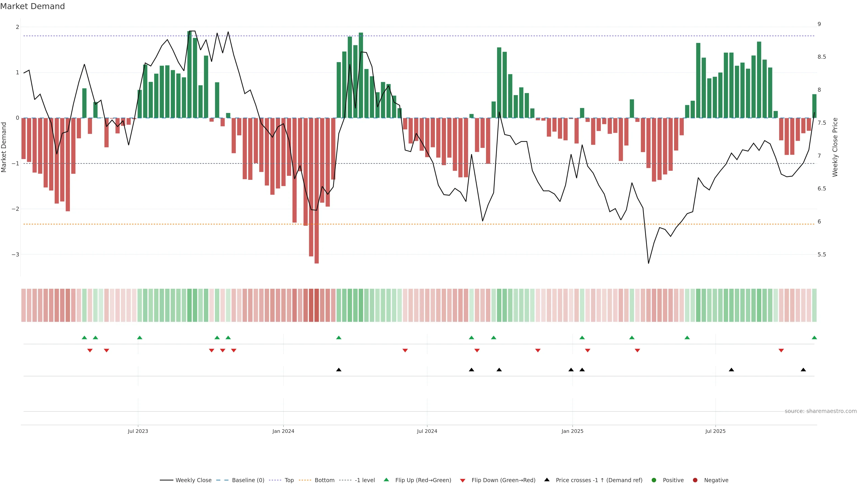Screen dimensions: 868x488
Task: Click the red Negative legend dot
Action: coord(695,480)
